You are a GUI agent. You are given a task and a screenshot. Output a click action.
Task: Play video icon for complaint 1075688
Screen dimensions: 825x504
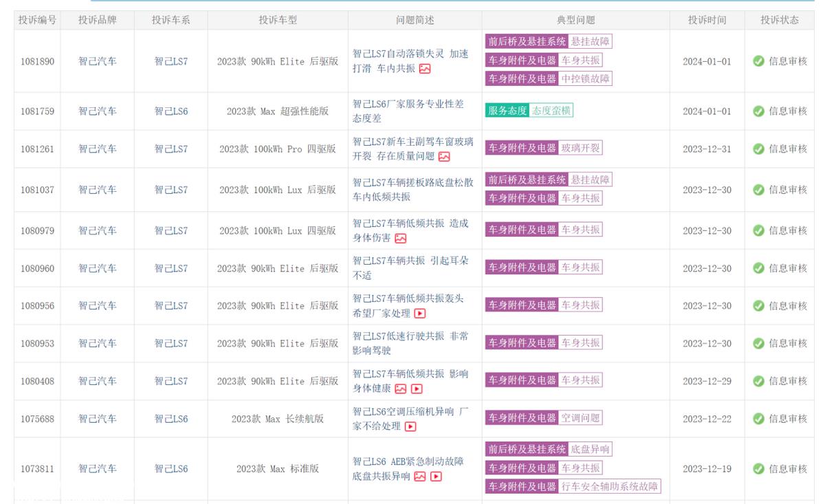click(x=410, y=427)
